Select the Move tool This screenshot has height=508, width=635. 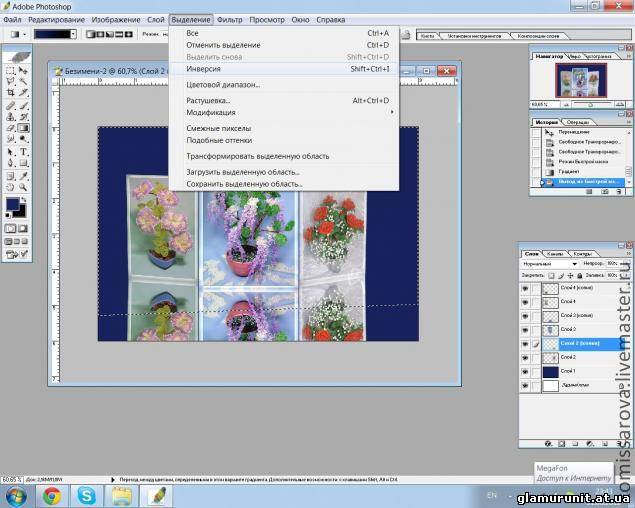click(23, 70)
